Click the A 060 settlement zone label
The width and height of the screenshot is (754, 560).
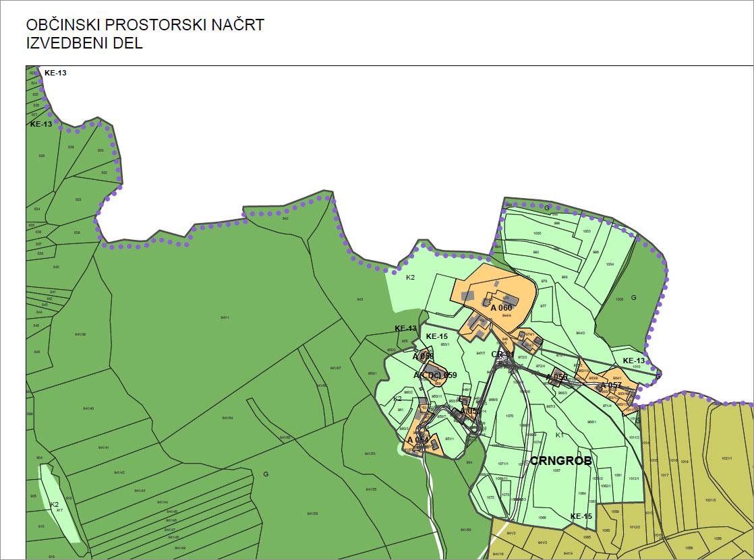click(x=501, y=308)
